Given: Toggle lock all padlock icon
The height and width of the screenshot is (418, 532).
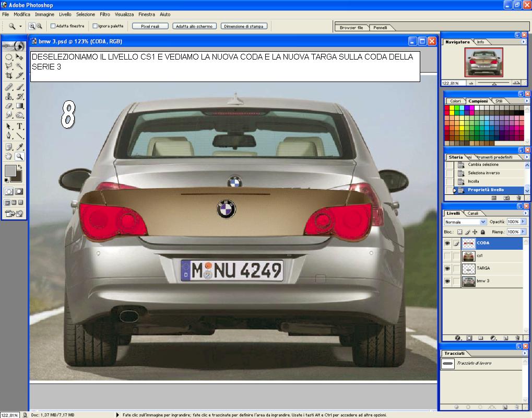Looking at the screenshot, I should tap(483, 232).
